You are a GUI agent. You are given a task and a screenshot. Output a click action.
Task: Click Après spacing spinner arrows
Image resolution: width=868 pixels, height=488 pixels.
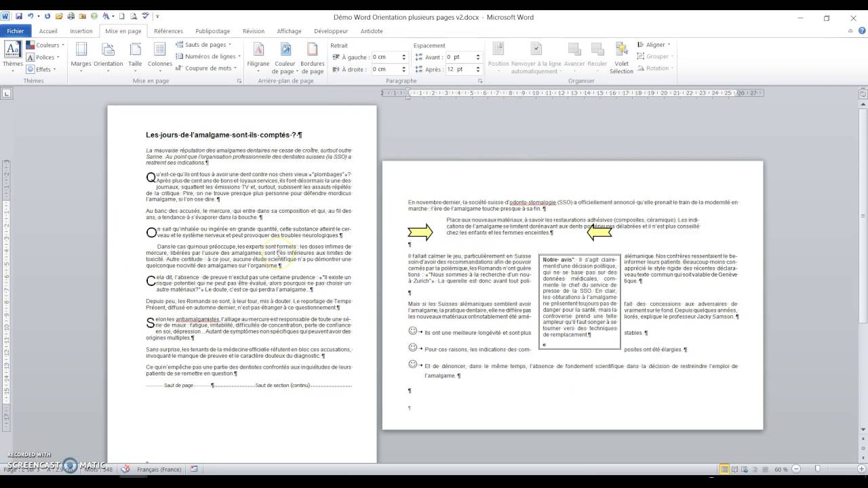click(x=478, y=69)
